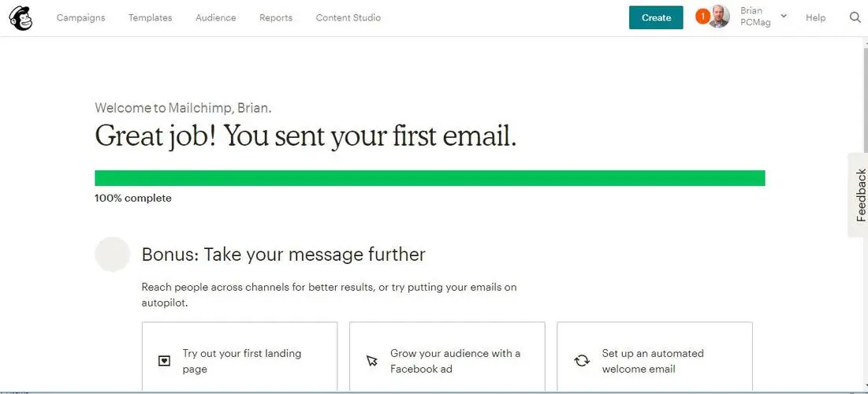Expand the Brian PCMag account dropdown
The width and height of the screenshot is (868, 394).
pyautogui.click(x=784, y=16)
